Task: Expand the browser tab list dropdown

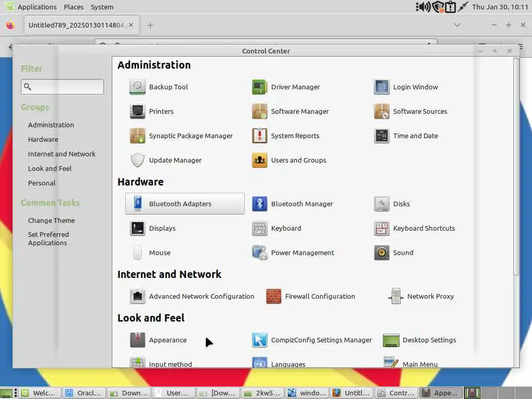Action: (x=457, y=25)
